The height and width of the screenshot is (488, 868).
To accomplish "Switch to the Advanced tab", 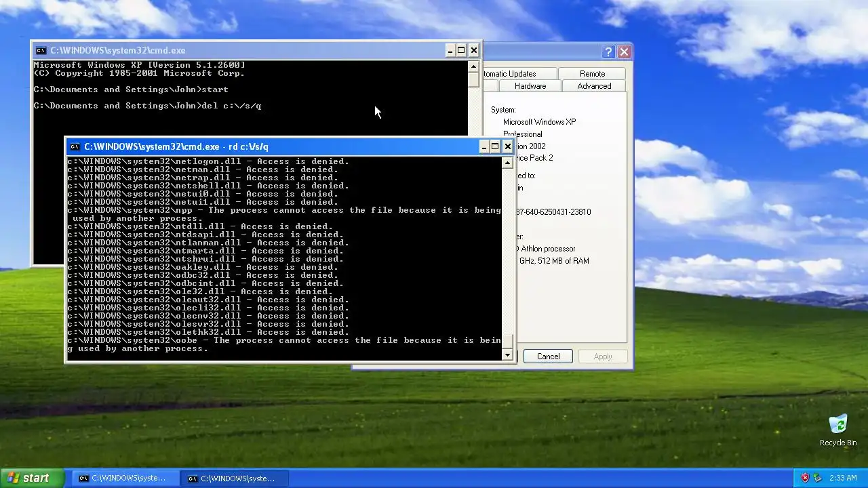I will tap(594, 86).
